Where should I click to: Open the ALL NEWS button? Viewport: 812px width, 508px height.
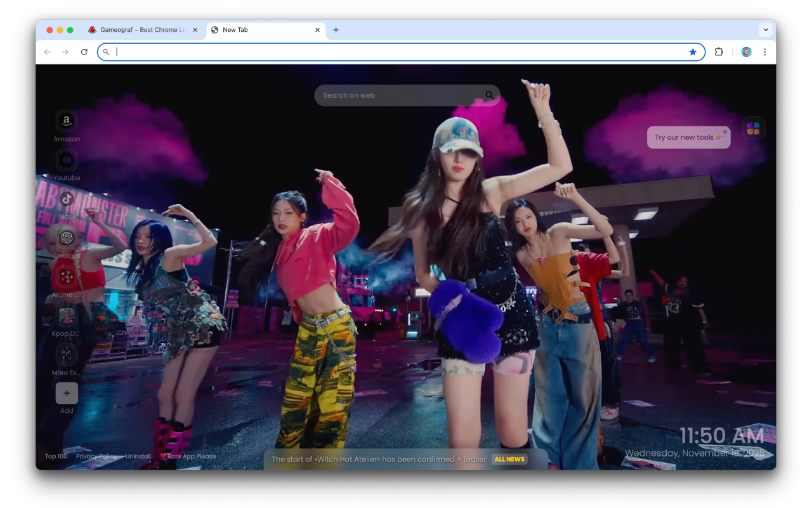pos(509,459)
